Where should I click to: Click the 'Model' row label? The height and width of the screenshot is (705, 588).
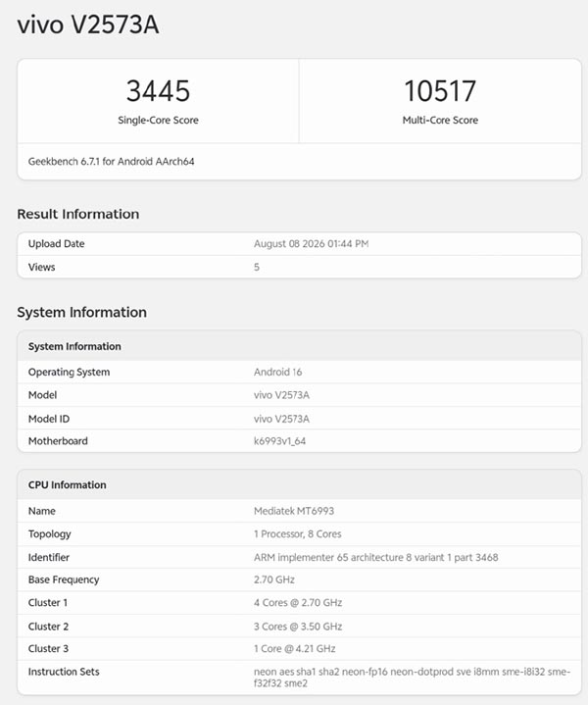click(42, 395)
